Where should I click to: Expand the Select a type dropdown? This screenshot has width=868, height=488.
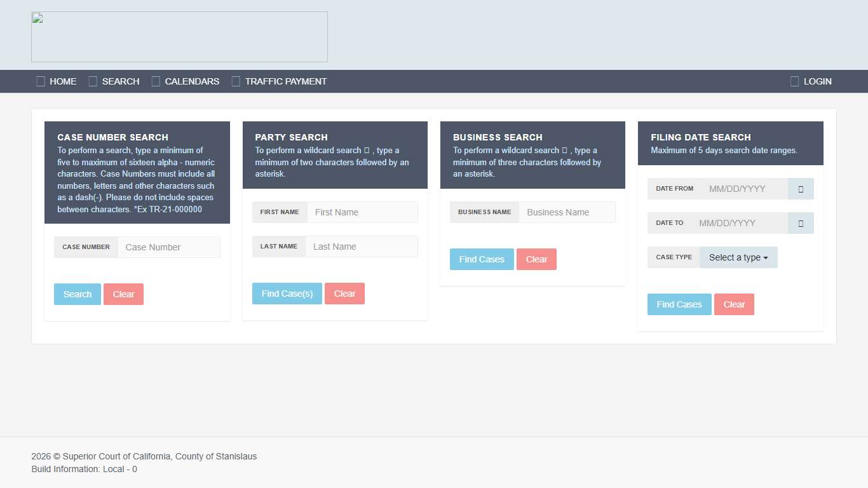(738, 257)
